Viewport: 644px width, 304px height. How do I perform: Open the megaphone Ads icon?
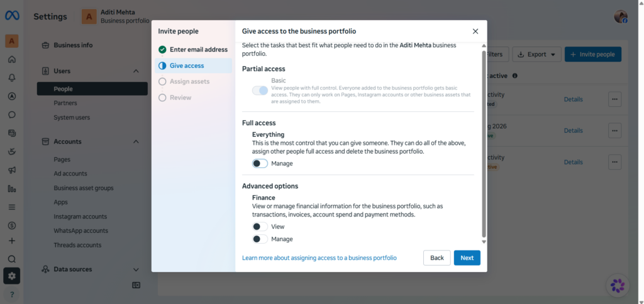tap(12, 170)
